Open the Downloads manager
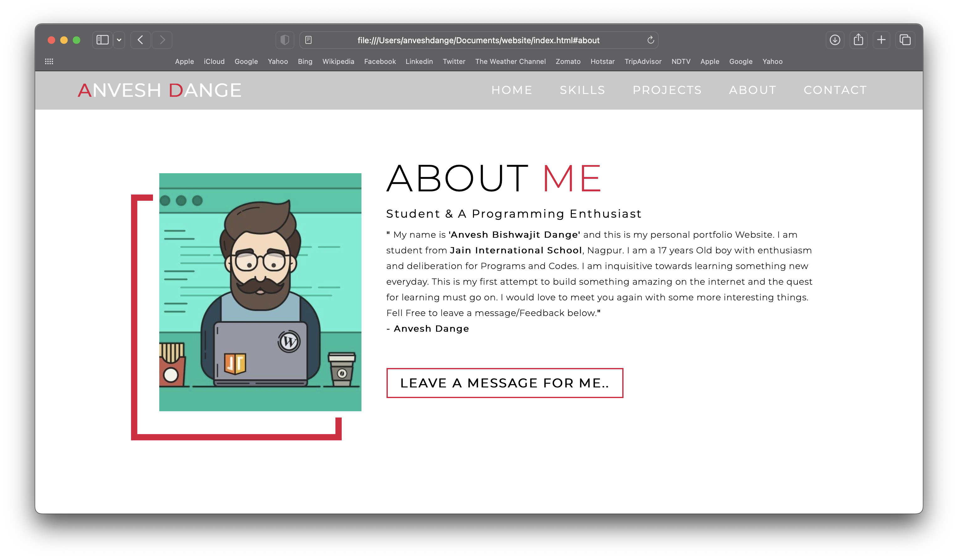 pos(835,40)
